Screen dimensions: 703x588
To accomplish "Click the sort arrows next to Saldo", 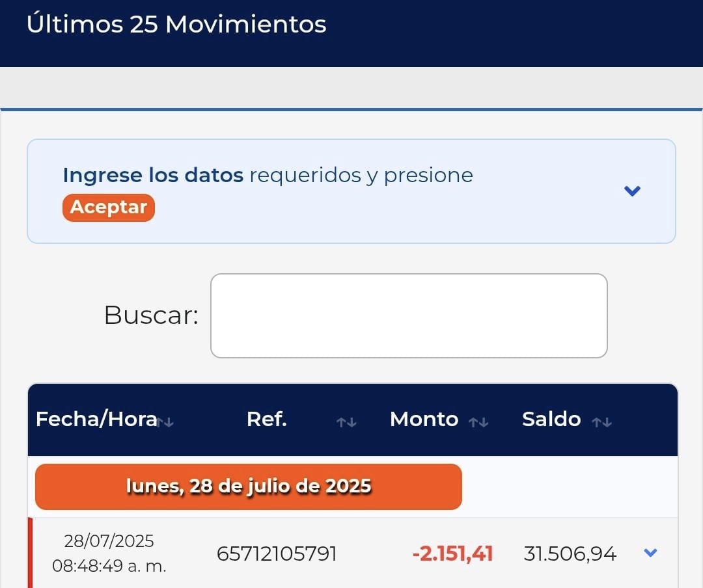I will pos(601,422).
